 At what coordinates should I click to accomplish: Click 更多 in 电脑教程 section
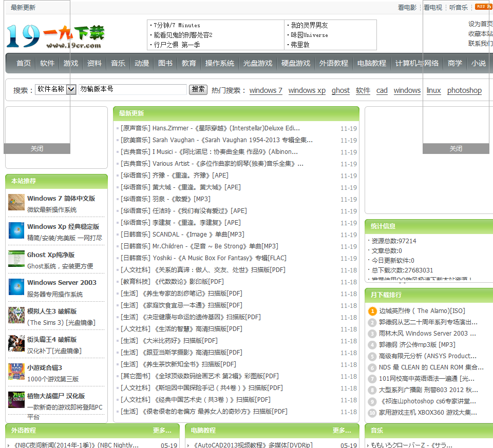pos(342,431)
